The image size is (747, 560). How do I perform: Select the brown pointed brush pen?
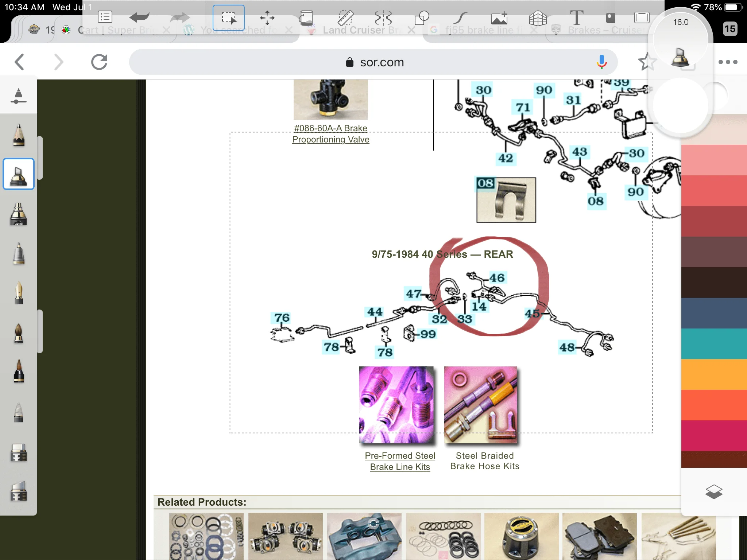[x=18, y=371]
